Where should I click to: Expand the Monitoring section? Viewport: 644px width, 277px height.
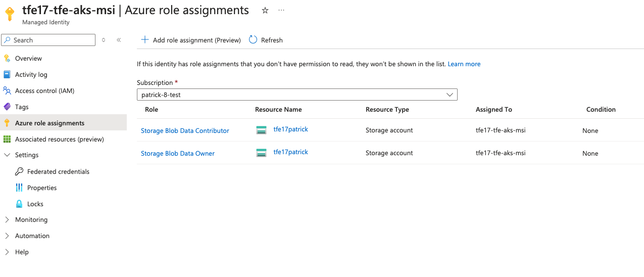click(7, 220)
